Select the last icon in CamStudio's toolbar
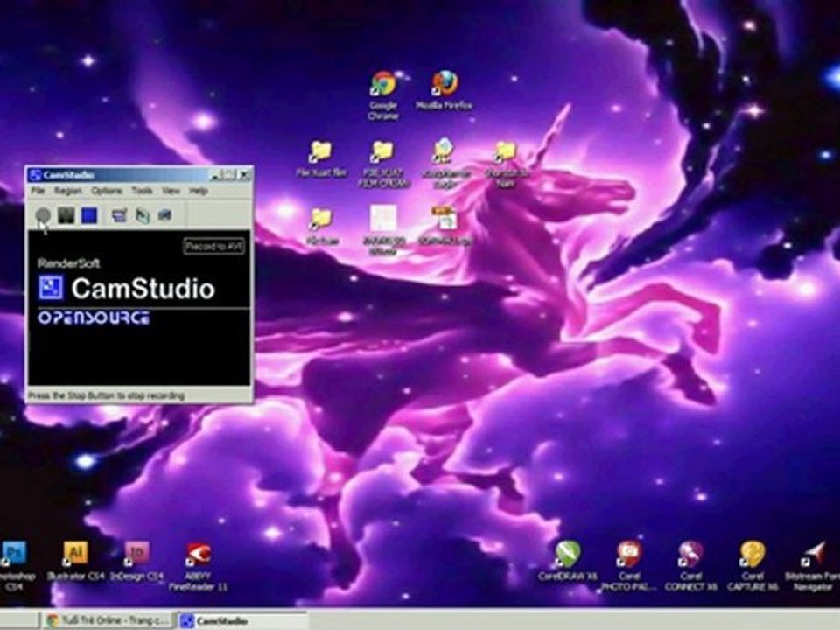Screen dimensions: 840x630 pyautogui.click(x=165, y=215)
